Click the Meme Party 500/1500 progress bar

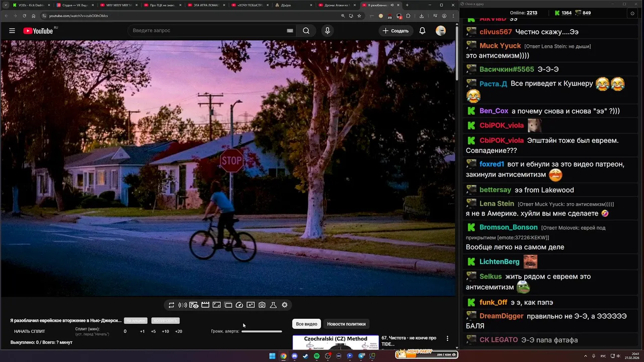[426, 354]
